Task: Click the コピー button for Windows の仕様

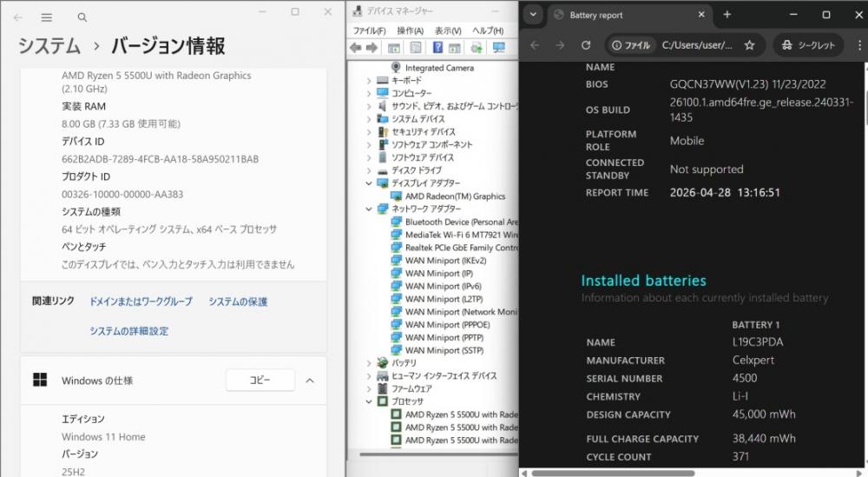Action: pyautogui.click(x=260, y=380)
